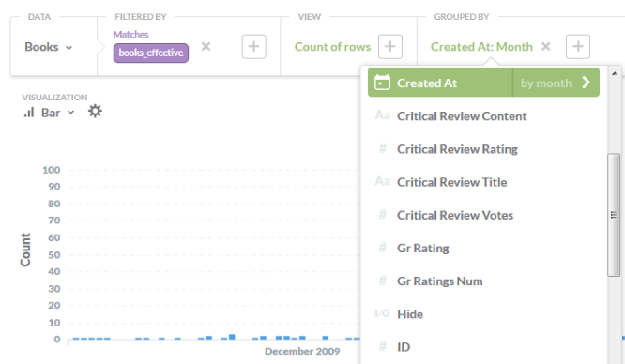Click the bar chart visualization icon
The height and width of the screenshot is (364, 625).
coord(29,113)
